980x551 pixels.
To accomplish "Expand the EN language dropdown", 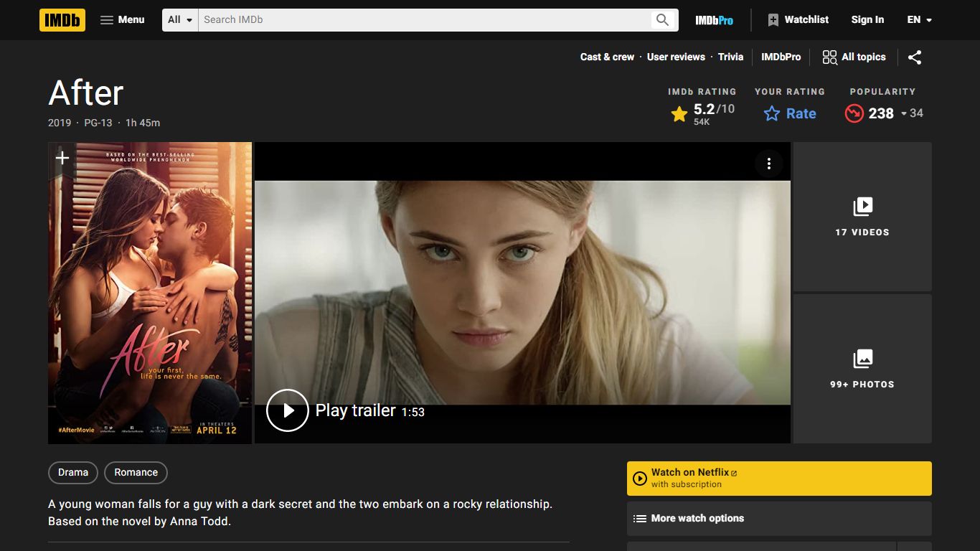I will tap(919, 20).
